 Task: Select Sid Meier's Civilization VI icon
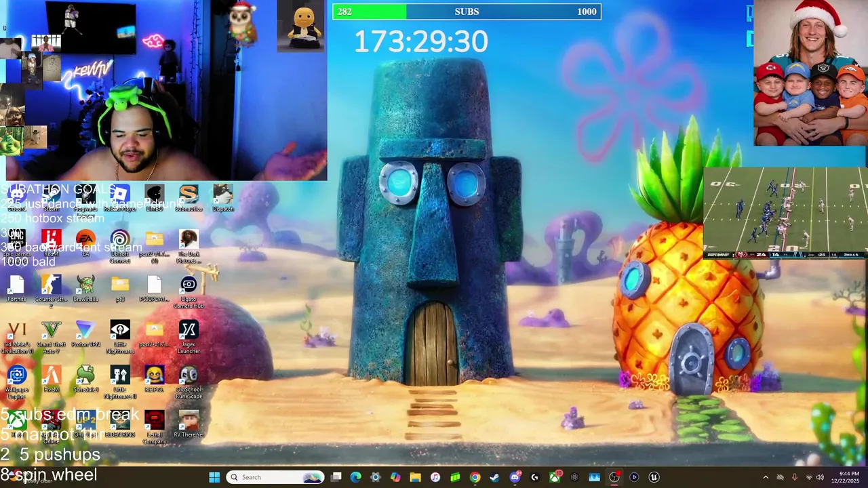(x=16, y=338)
